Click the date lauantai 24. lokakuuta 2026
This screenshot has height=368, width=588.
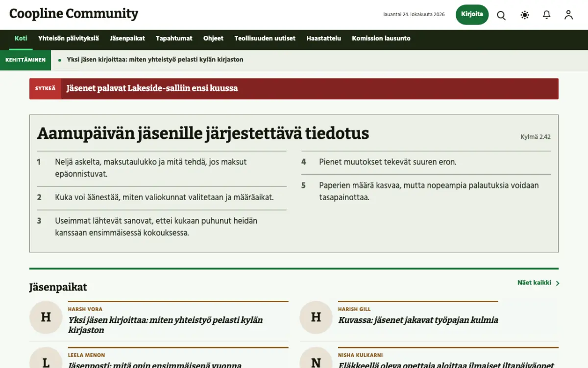click(414, 15)
